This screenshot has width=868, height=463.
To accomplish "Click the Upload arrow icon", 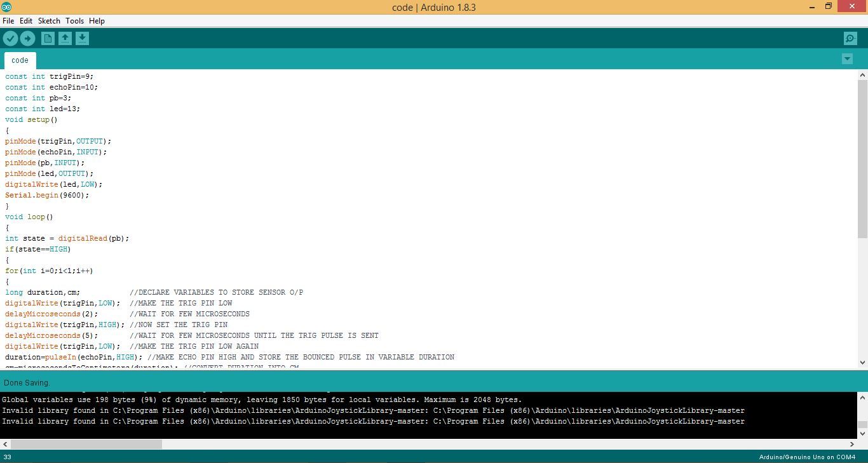I will pos(27,39).
